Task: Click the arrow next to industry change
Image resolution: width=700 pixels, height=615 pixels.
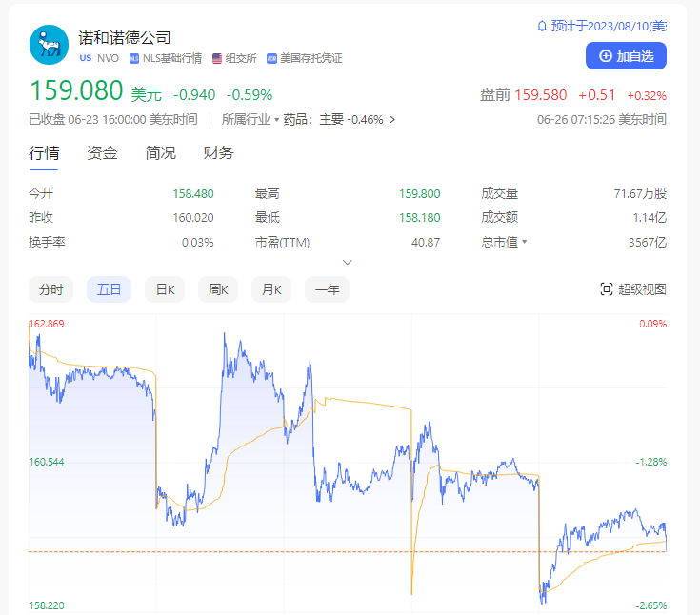Action: 392,120
